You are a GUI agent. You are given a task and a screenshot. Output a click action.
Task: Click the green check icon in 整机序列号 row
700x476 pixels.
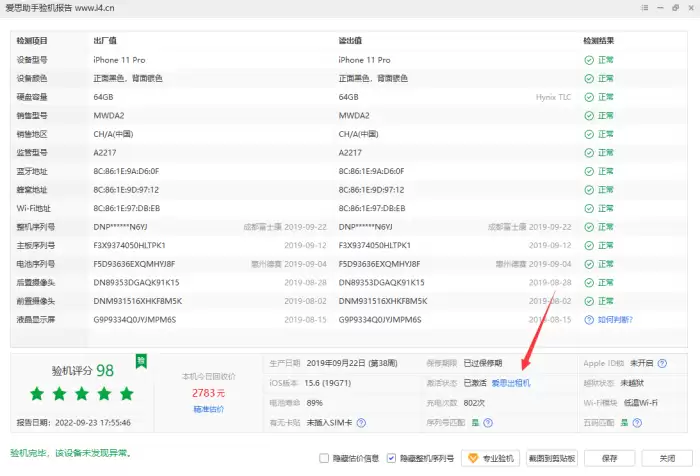coord(589,227)
